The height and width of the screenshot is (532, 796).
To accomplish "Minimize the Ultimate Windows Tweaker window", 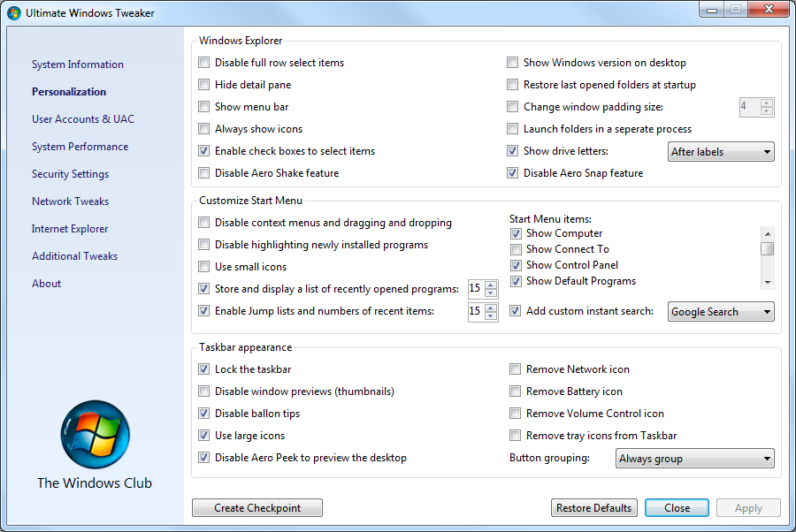I will pyautogui.click(x=711, y=10).
